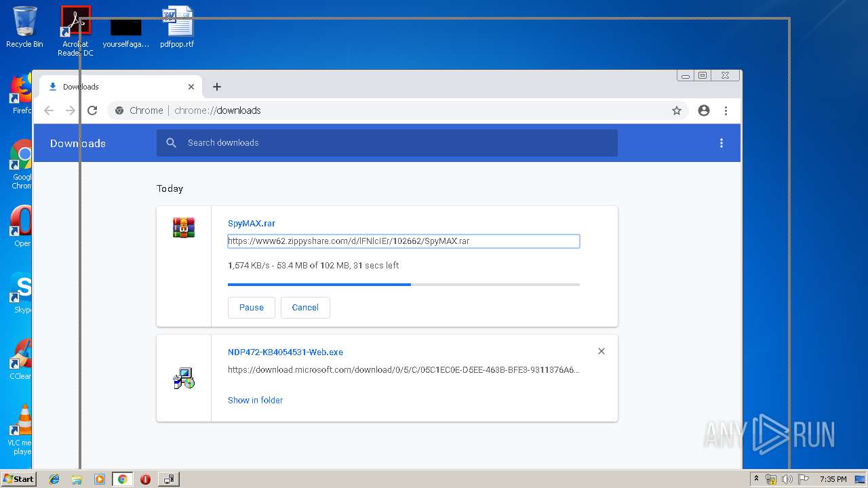Open the Firefox desktop shortcut
This screenshot has width=868, height=488.
tap(22, 95)
